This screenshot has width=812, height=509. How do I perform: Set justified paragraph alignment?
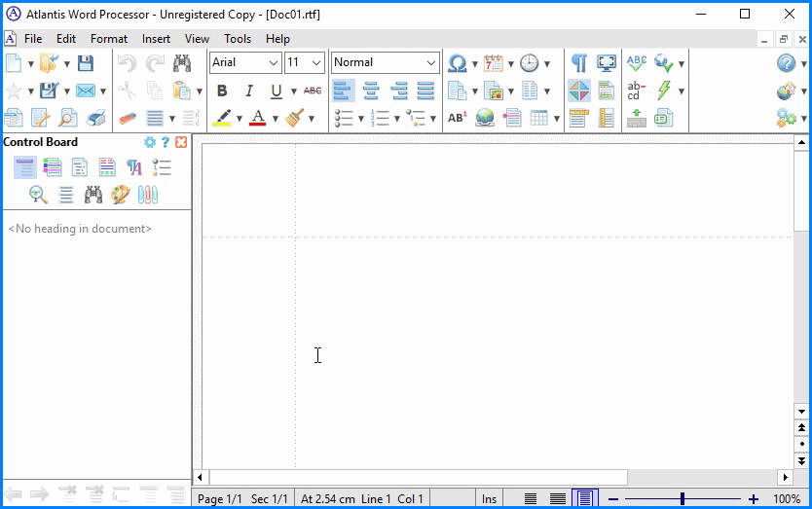coord(425,91)
